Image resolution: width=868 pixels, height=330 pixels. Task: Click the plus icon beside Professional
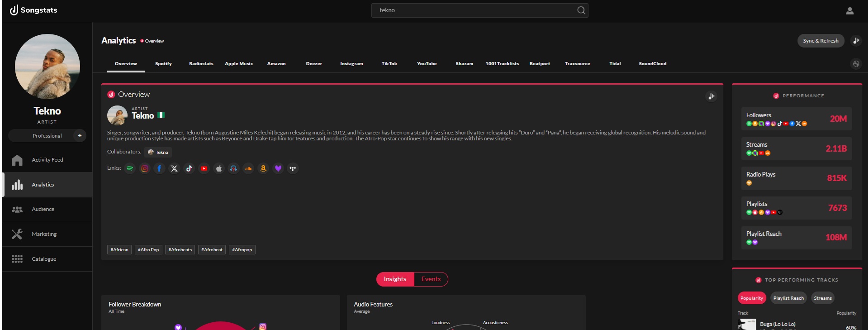point(80,136)
